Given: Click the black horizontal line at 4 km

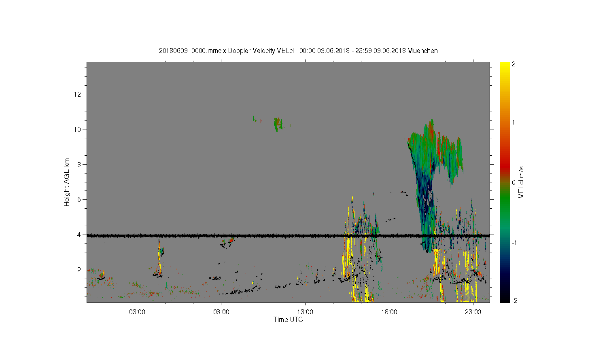Looking at the screenshot, I should [288, 235].
